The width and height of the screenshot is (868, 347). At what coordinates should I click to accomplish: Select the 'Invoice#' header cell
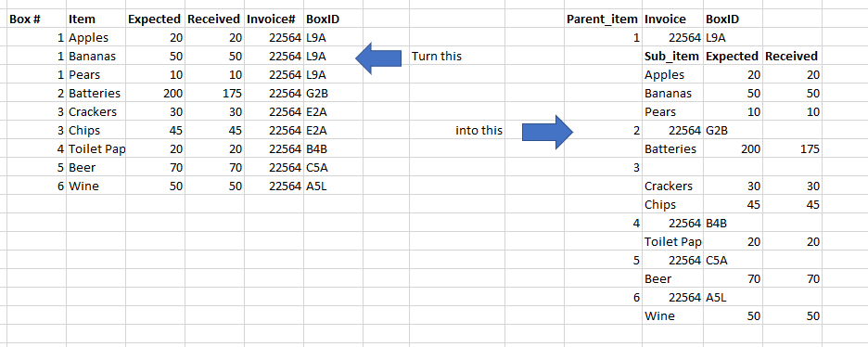coord(274,19)
